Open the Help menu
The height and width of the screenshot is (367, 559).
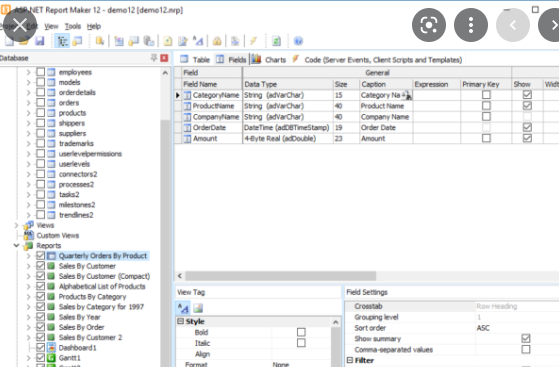[x=94, y=26]
